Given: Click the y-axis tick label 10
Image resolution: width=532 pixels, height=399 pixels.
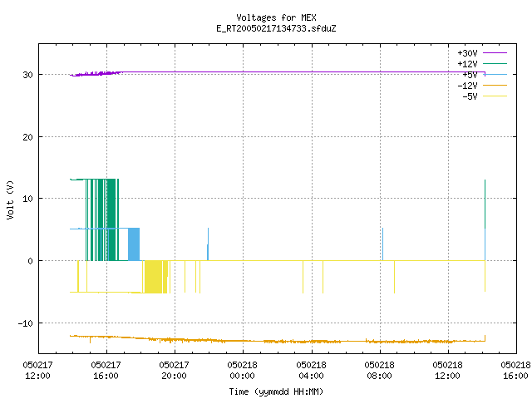Looking at the screenshot, I should (x=27, y=199).
